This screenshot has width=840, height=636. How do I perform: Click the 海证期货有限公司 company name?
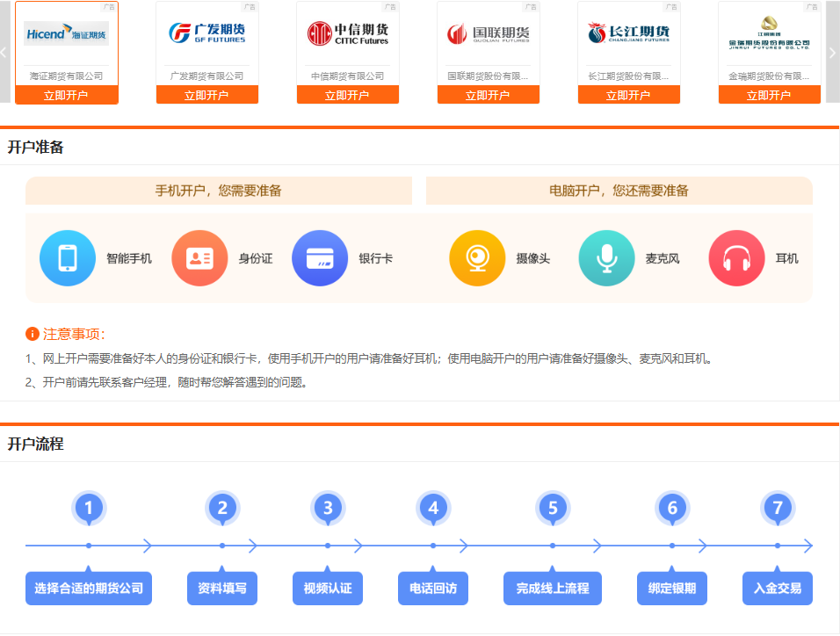pyautogui.click(x=67, y=76)
